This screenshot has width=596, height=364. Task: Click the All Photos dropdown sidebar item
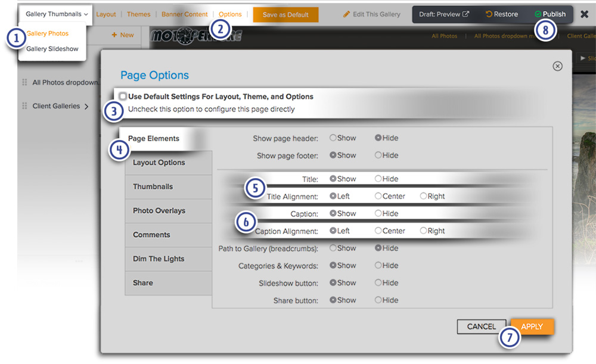[66, 82]
